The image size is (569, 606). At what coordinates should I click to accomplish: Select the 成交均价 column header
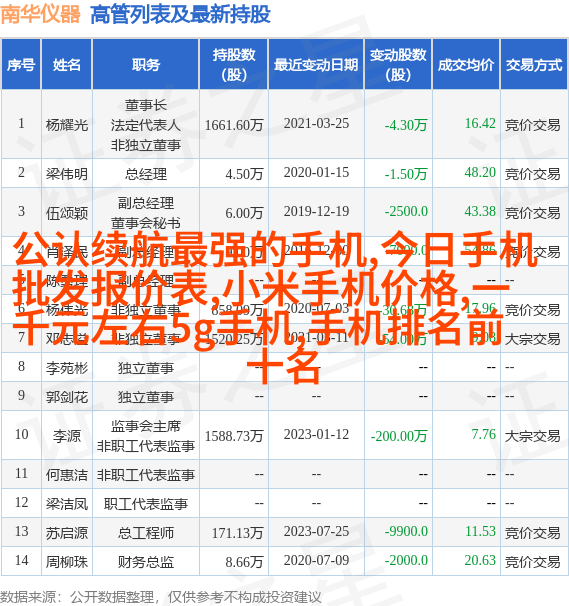466,65
